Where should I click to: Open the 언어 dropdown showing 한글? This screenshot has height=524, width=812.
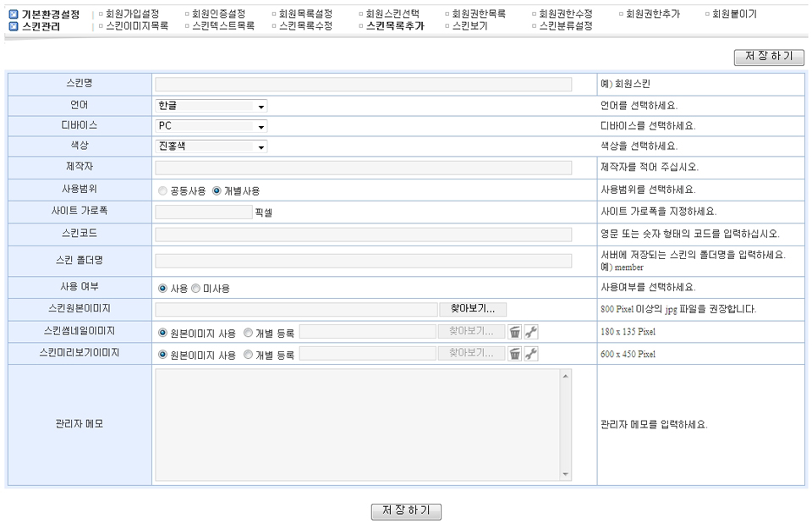point(211,107)
